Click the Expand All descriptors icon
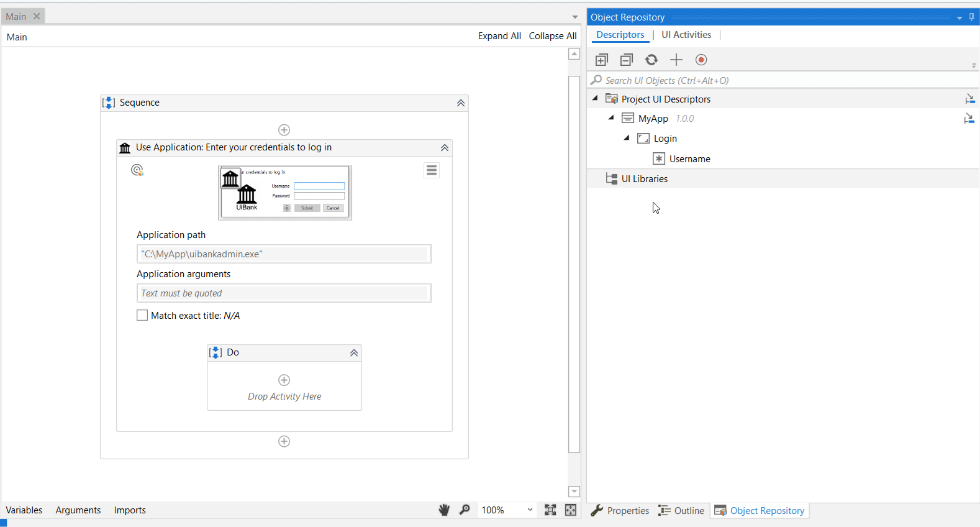The width and height of the screenshot is (980, 527). tap(601, 60)
